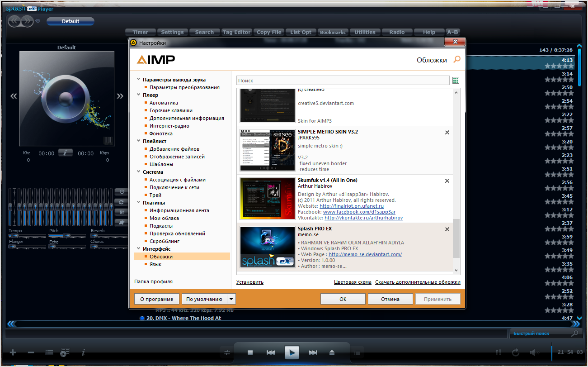Mute sound via the speaker icon

534,352
